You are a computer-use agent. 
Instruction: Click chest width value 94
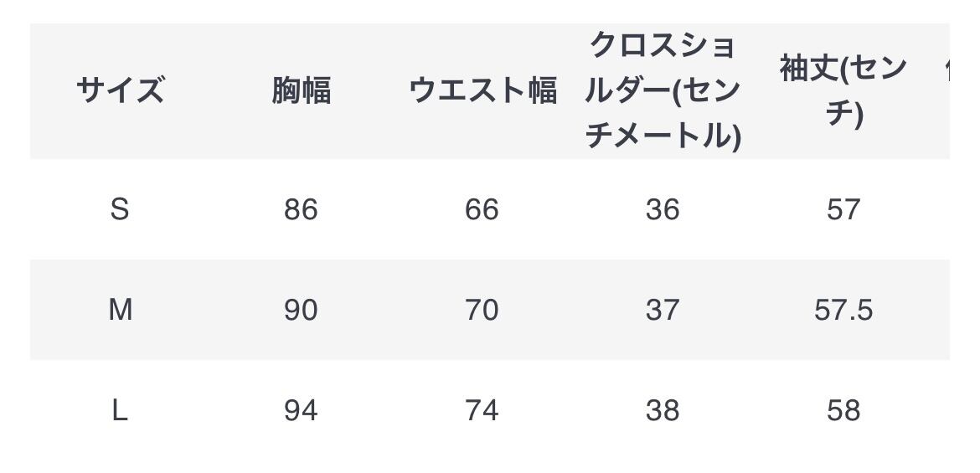tap(301, 410)
